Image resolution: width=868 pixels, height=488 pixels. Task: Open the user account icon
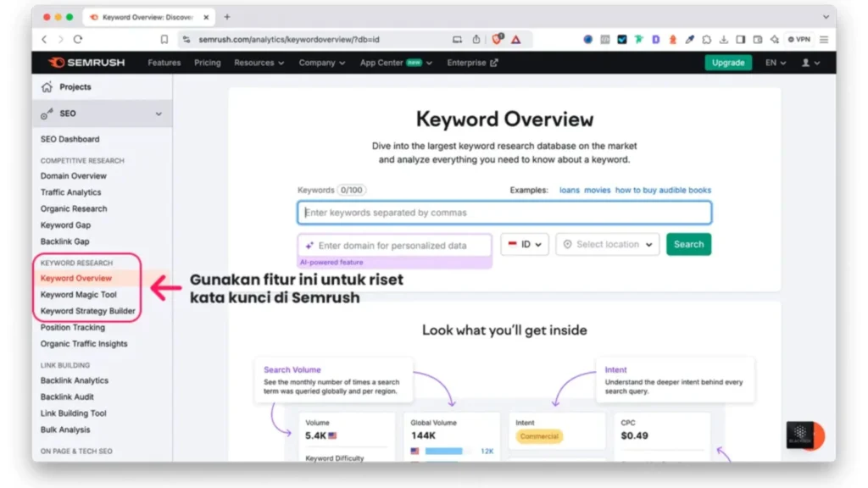coord(810,63)
